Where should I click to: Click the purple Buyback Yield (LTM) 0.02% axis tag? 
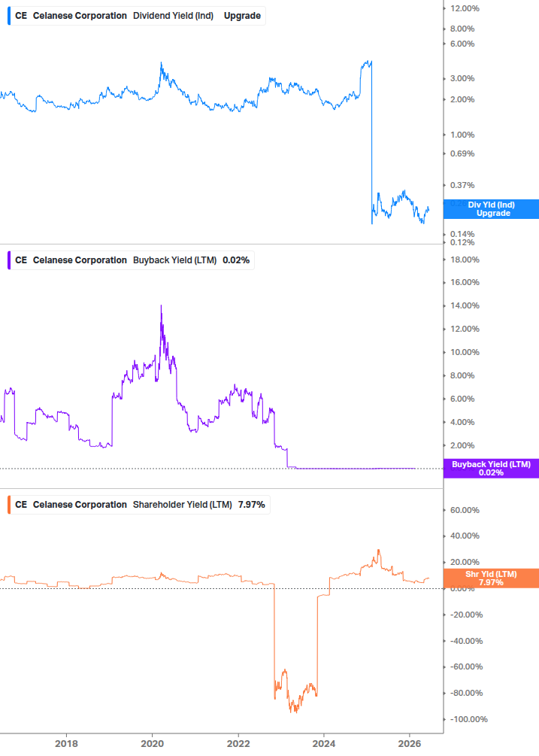[x=491, y=469]
